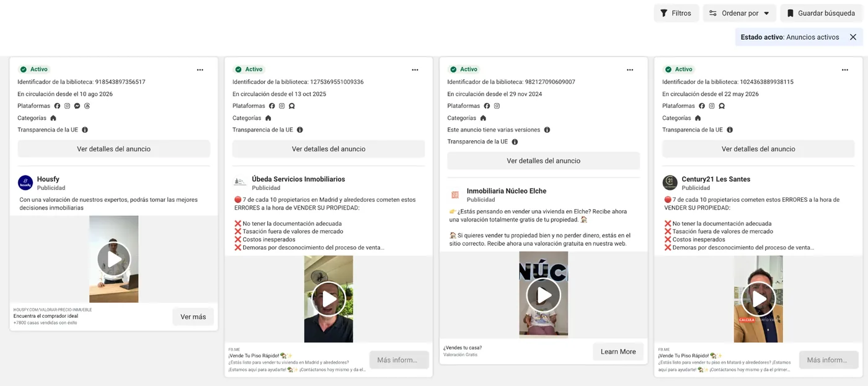This screenshot has height=386, width=868.
Task: Click Más inform... button on Úbeda ad
Action: [399, 360]
